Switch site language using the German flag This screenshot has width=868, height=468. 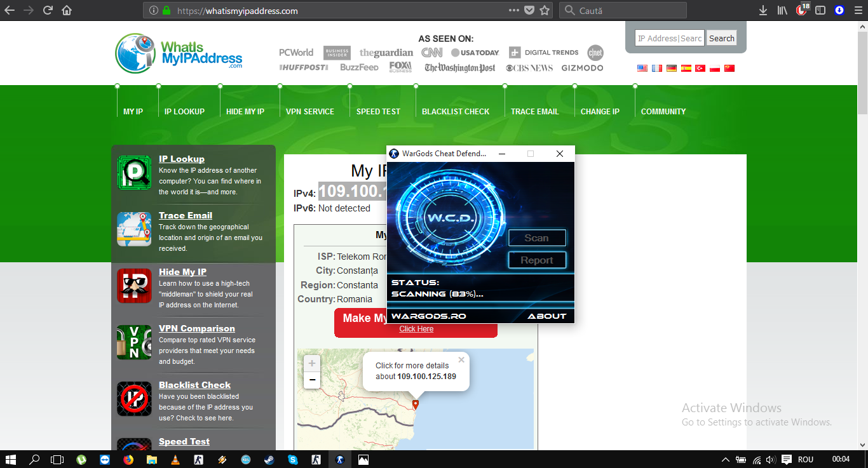click(x=672, y=68)
